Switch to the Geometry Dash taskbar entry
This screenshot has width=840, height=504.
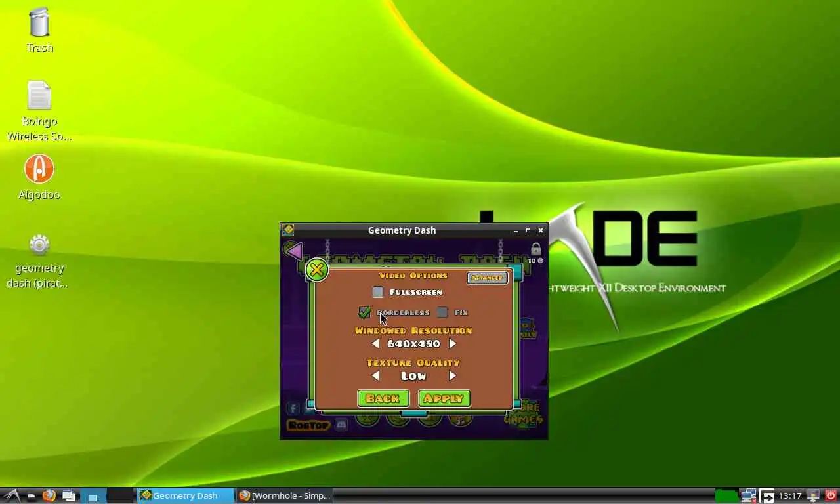185,495
